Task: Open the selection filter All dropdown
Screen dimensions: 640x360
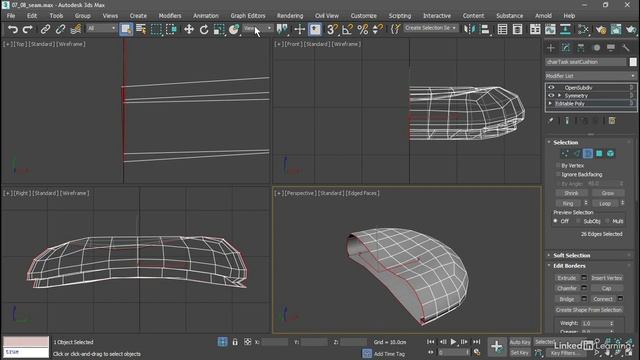Action: click(102, 28)
